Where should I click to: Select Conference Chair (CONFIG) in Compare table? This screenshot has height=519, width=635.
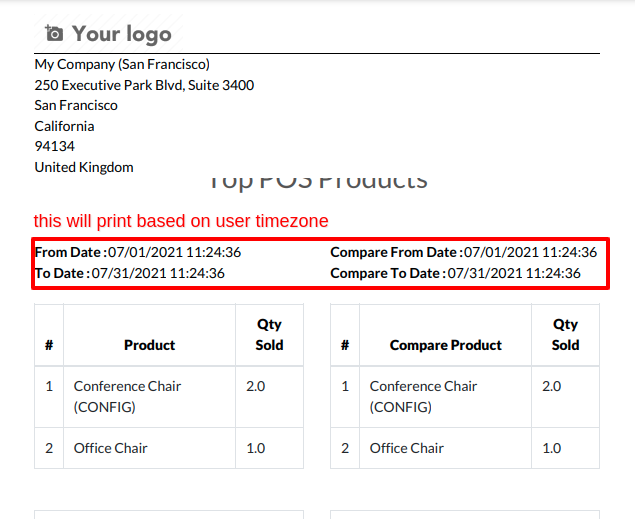pyautogui.click(x=423, y=397)
